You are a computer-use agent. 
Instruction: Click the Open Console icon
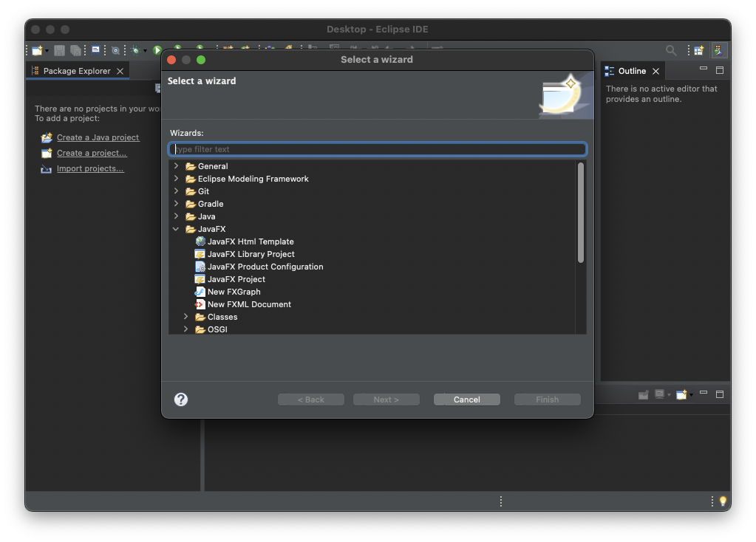pyautogui.click(x=681, y=394)
